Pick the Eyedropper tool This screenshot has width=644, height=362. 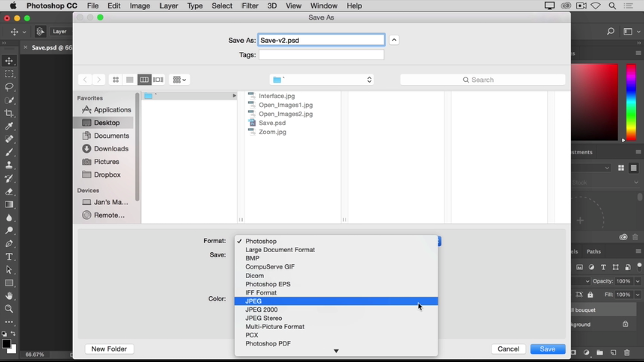(x=9, y=126)
